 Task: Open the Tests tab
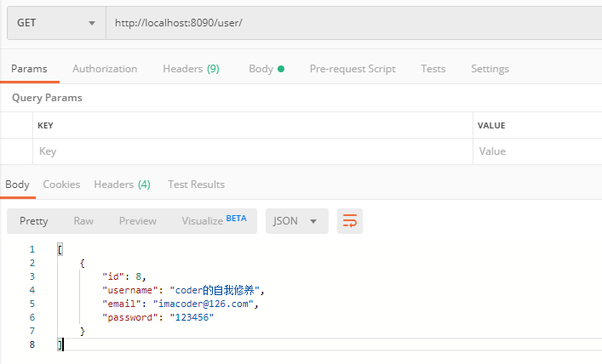433,69
